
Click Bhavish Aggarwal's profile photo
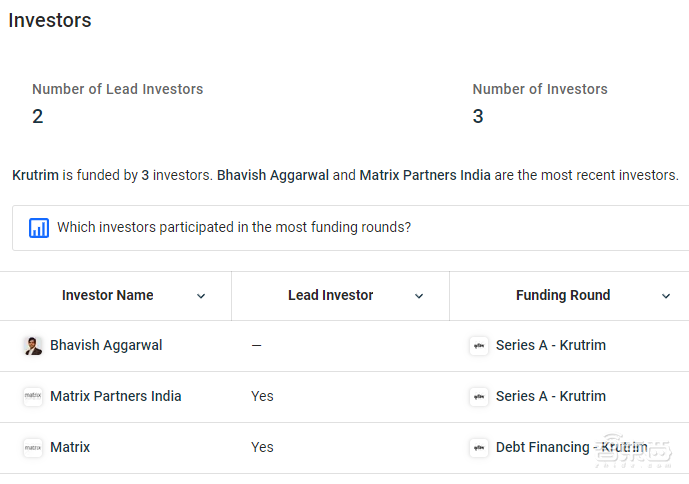[33, 346]
